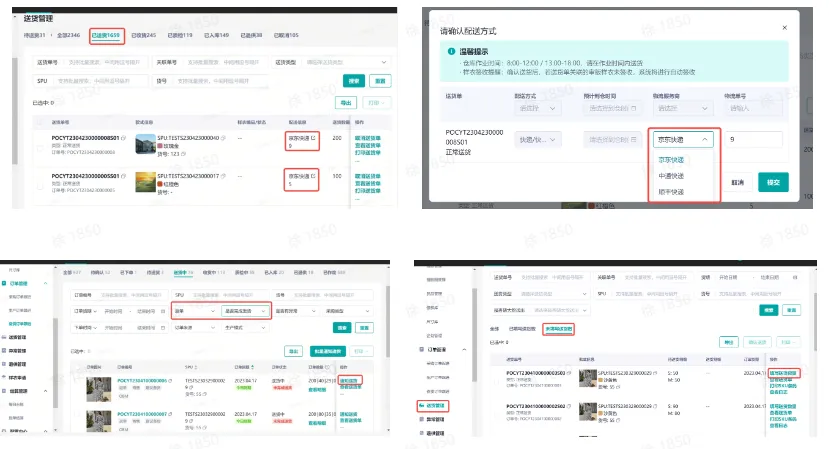Click 取消送货单 link for POCYT23042300000008S01

tap(367, 138)
